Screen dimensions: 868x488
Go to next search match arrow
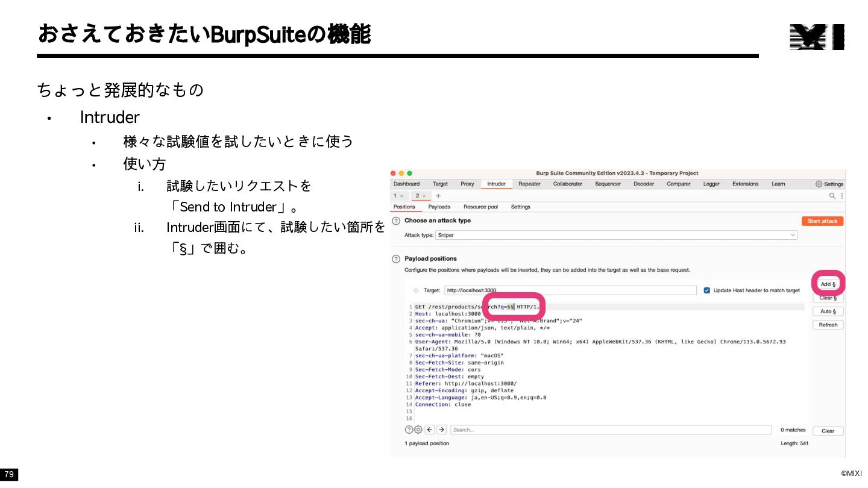coord(442,430)
